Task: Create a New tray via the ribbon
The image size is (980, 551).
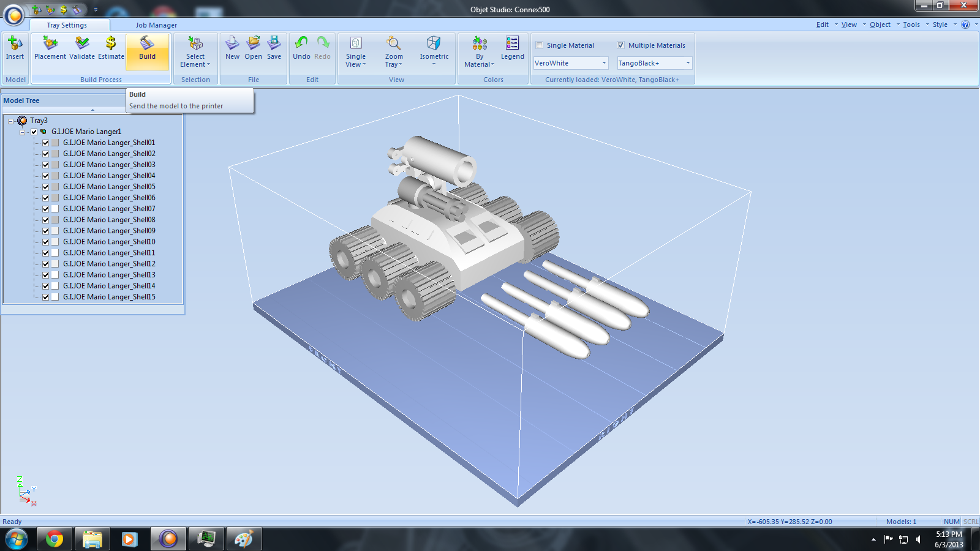Action: (233, 48)
